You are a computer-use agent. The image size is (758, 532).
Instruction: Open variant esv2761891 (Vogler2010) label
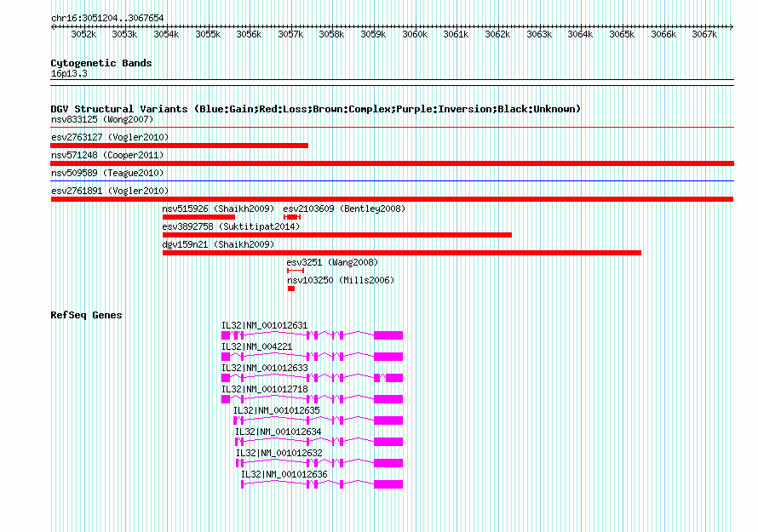pos(110,191)
